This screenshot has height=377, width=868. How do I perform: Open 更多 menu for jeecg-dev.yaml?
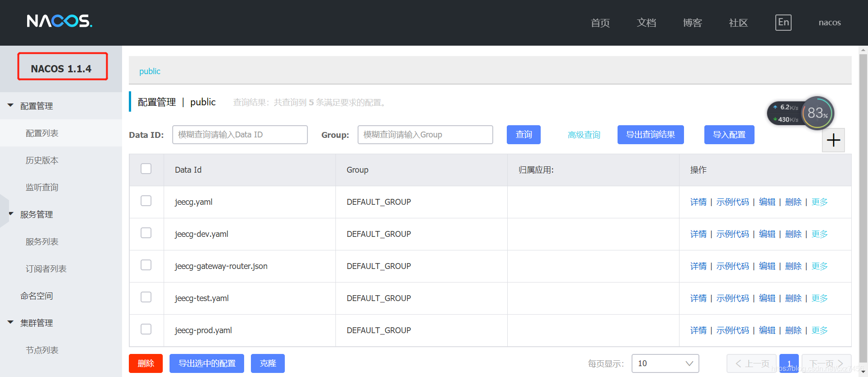(820, 234)
